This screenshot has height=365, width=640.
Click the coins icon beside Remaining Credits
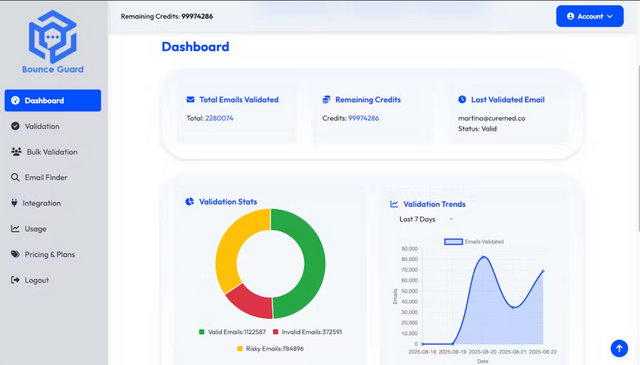pos(326,99)
